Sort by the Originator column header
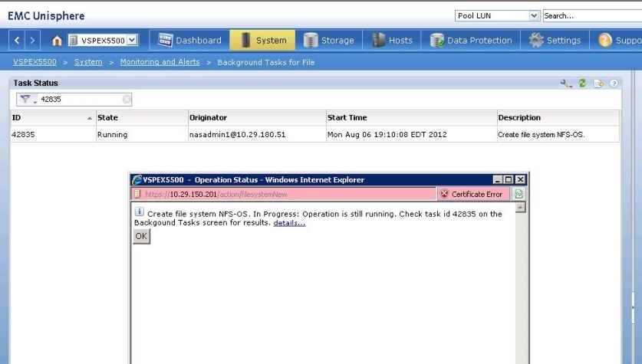This screenshot has width=642, height=364. point(257,118)
